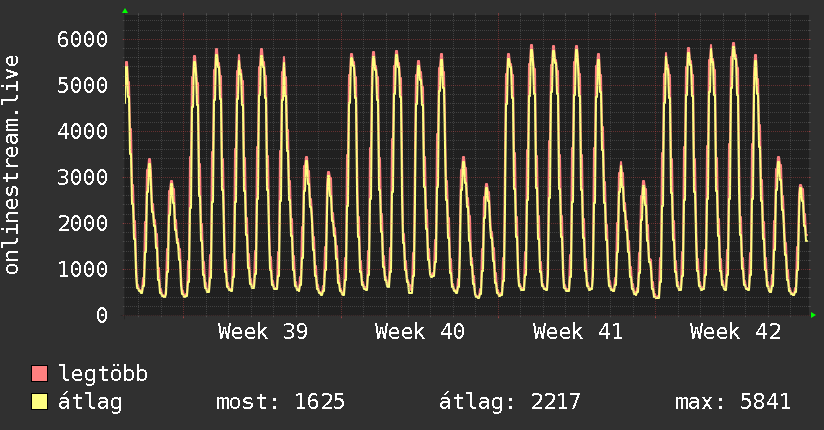Click the 'Week 41' axis label
The image size is (824, 430).
click(578, 332)
